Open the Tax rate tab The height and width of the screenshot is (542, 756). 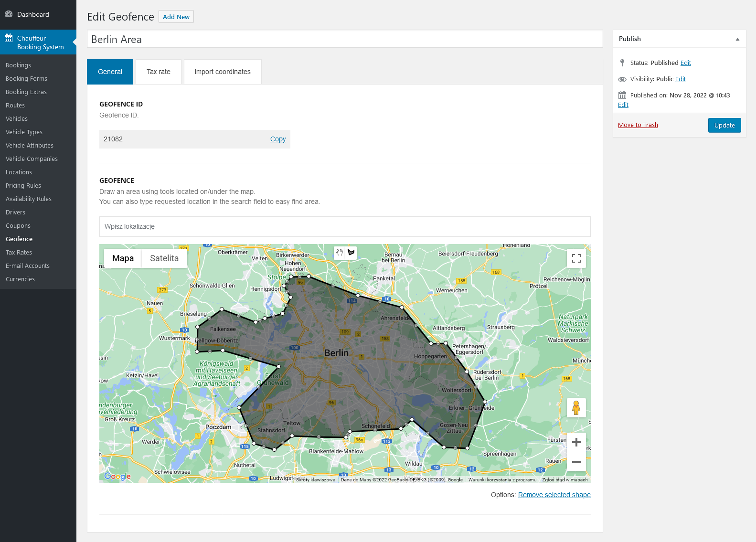[x=159, y=72]
